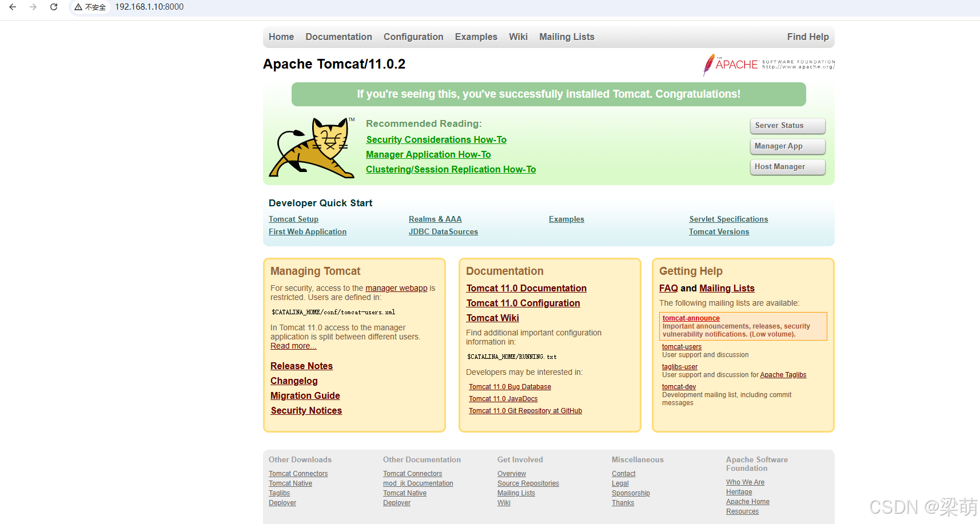Open the Apache Home link
This screenshot has width=980, height=524.
pos(748,502)
